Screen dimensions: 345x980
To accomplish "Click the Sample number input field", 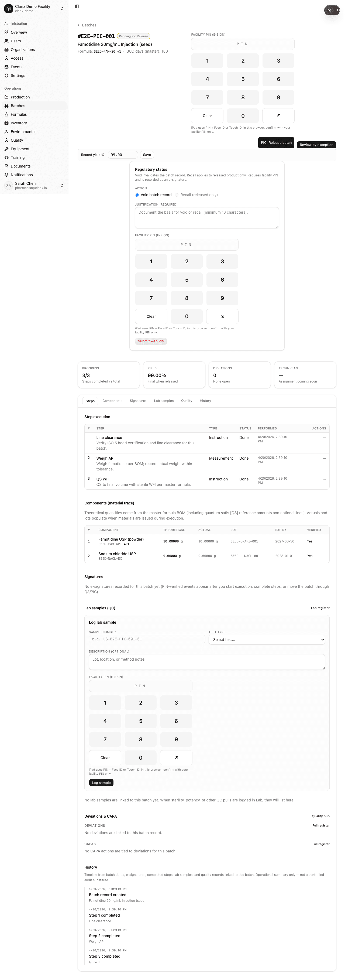I will (x=147, y=639).
